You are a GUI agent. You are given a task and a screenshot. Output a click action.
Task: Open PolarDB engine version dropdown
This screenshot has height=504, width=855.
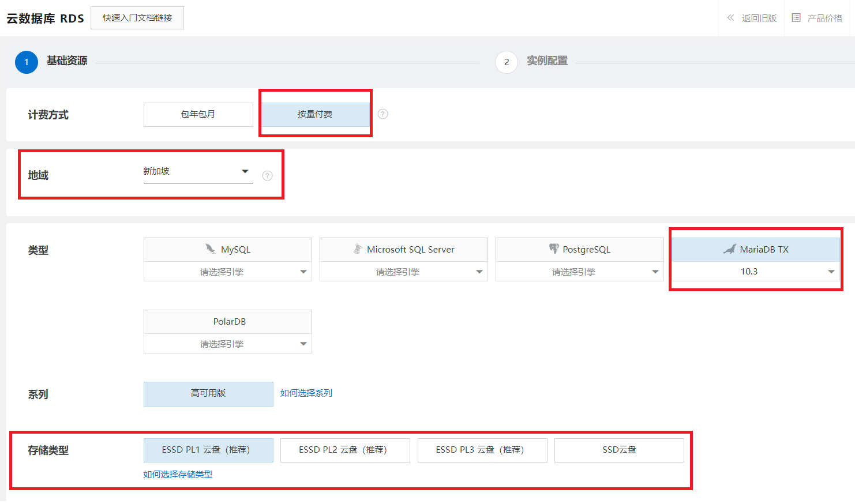pyautogui.click(x=228, y=344)
